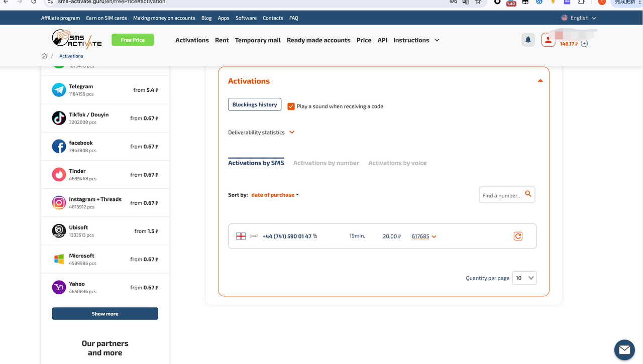Open the Software link

click(246, 18)
